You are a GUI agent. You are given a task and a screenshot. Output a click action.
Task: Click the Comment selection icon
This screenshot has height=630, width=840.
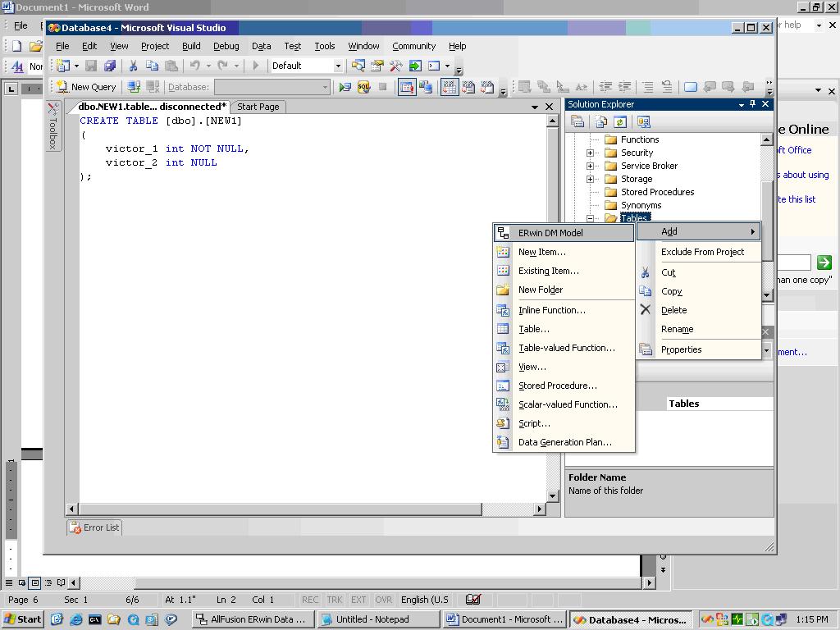648,87
